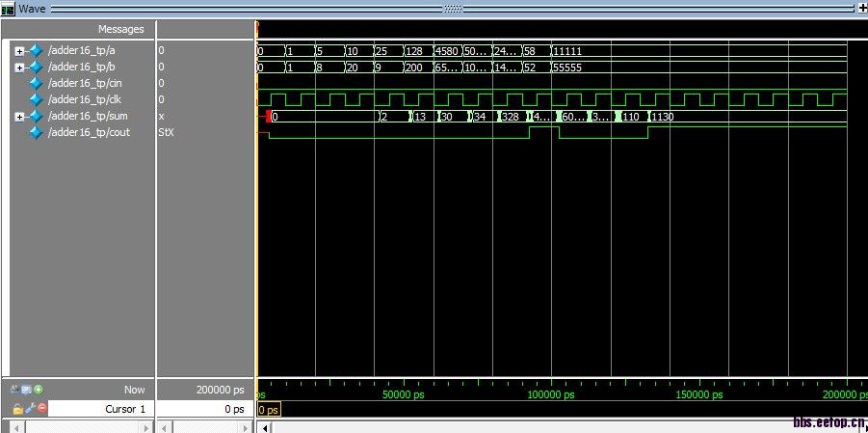Click the 34 segment on sum waveform
Image resolution: width=868 pixels, height=433 pixels.
tap(484, 117)
